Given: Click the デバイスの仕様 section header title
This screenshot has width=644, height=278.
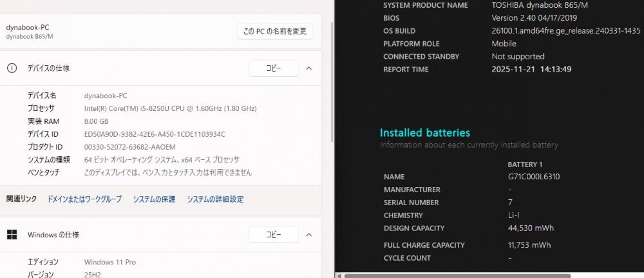Looking at the screenshot, I should tap(49, 68).
